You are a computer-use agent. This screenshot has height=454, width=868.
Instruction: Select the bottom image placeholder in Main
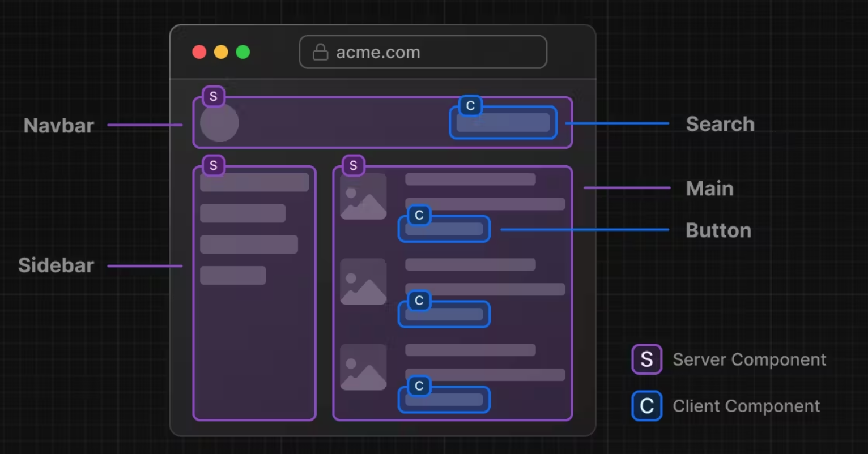click(363, 367)
